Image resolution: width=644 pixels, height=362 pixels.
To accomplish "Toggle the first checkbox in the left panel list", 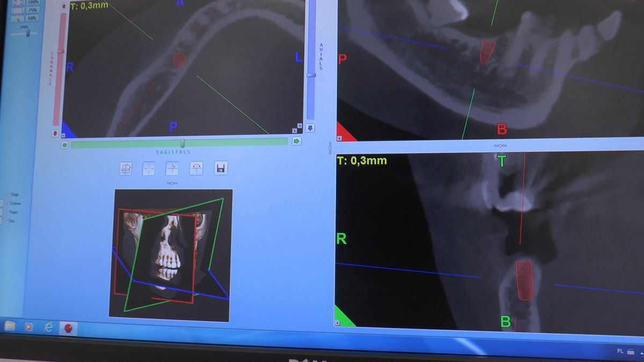I will [8, 194].
